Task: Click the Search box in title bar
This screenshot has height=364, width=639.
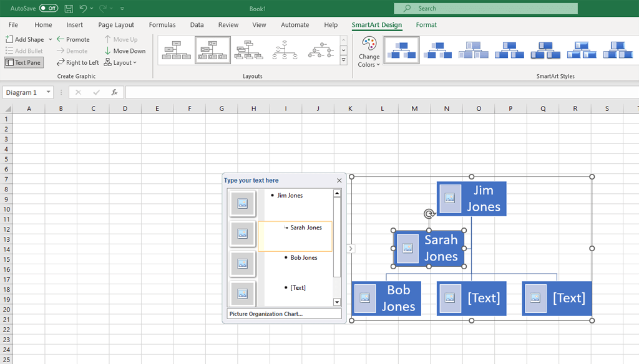Action: [485, 9]
